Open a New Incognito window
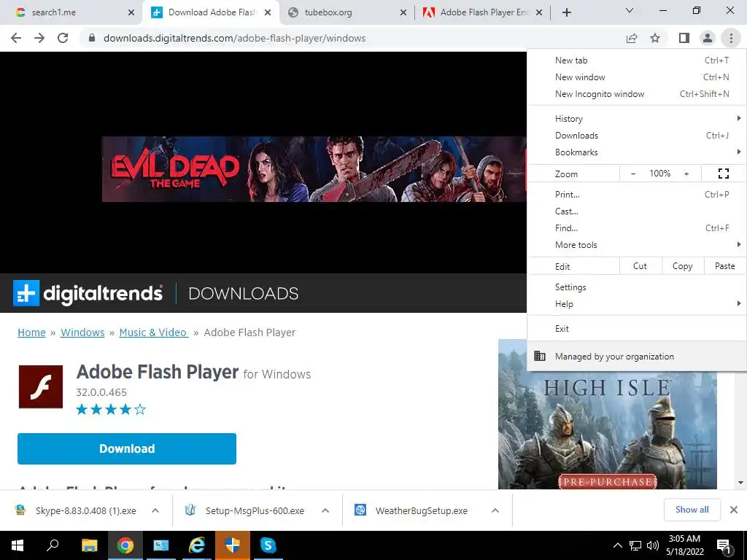This screenshot has height=560, width=747. tap(636, 94)
